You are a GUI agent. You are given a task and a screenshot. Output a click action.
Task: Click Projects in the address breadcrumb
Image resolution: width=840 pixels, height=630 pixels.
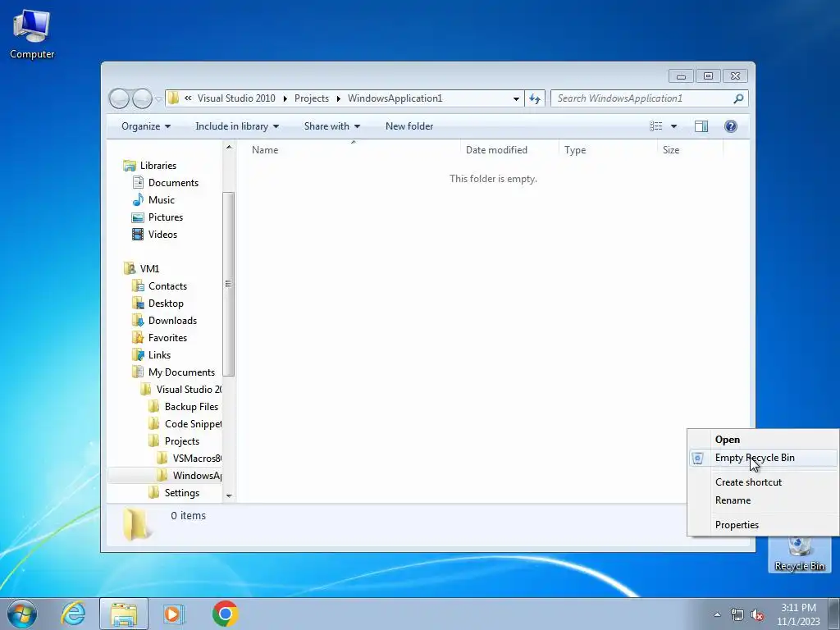tap(311, 98)
